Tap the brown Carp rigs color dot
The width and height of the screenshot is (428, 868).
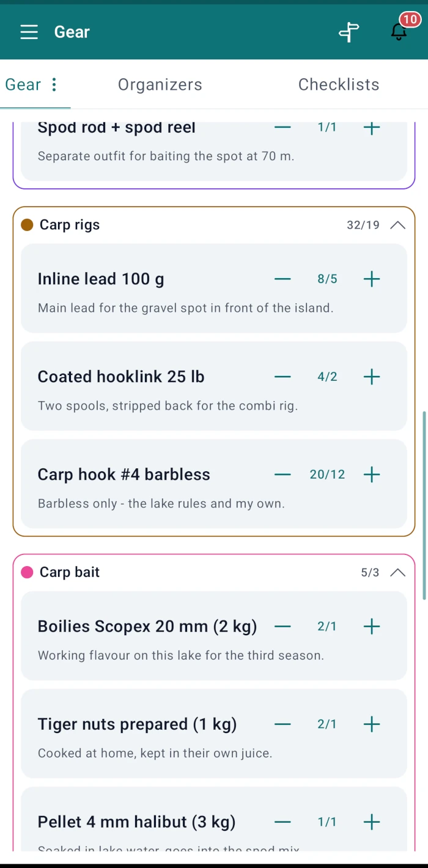(x=27, y=225)
